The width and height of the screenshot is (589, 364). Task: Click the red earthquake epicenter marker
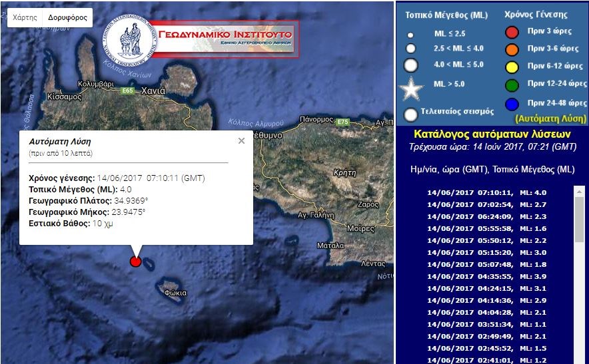pyautogui.click(x=135, y=262)
